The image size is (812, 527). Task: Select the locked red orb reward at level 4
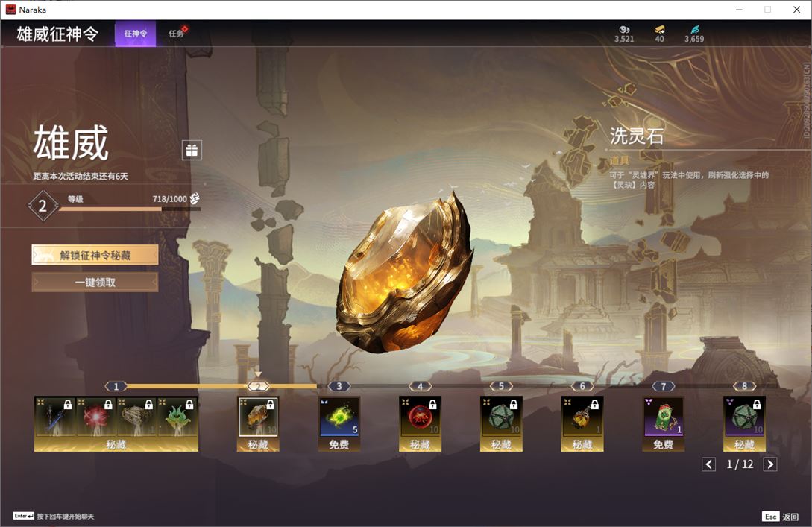[x=420, y=417]
